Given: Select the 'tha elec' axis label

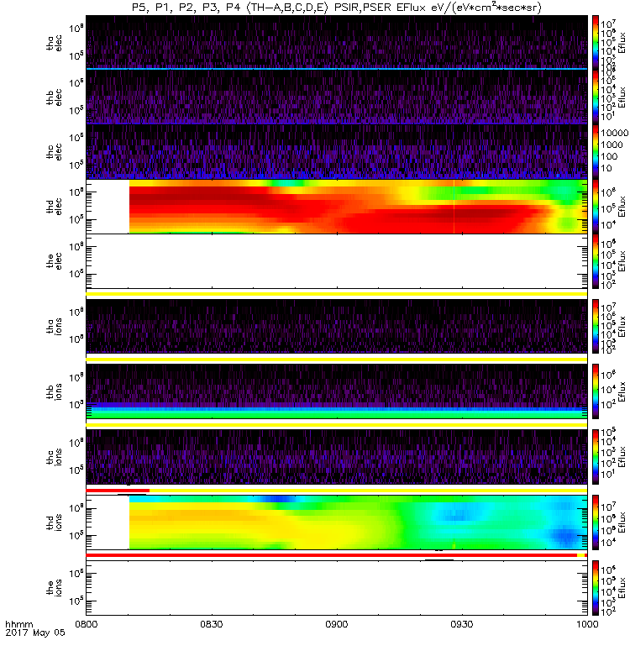Looking at the screenshot, I should tap(54, 43).
